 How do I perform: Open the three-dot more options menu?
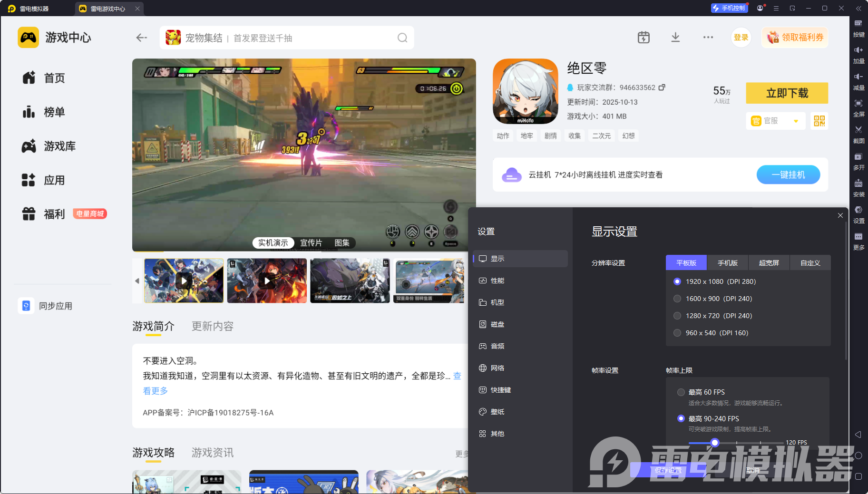click(x=708, y=38)
